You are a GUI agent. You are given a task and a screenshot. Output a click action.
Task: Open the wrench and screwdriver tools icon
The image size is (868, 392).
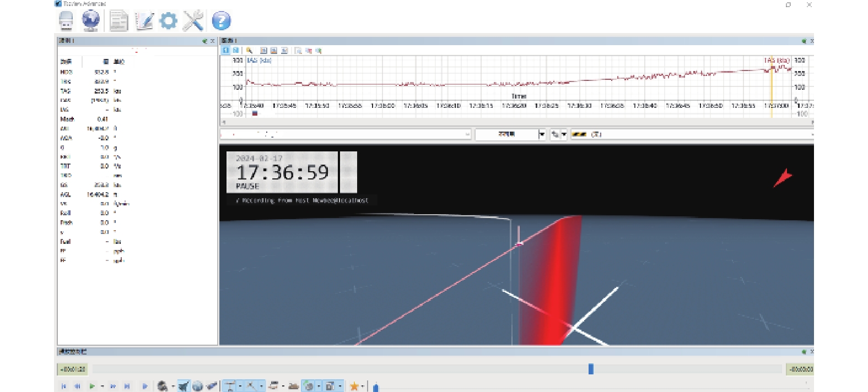point(193,21)
